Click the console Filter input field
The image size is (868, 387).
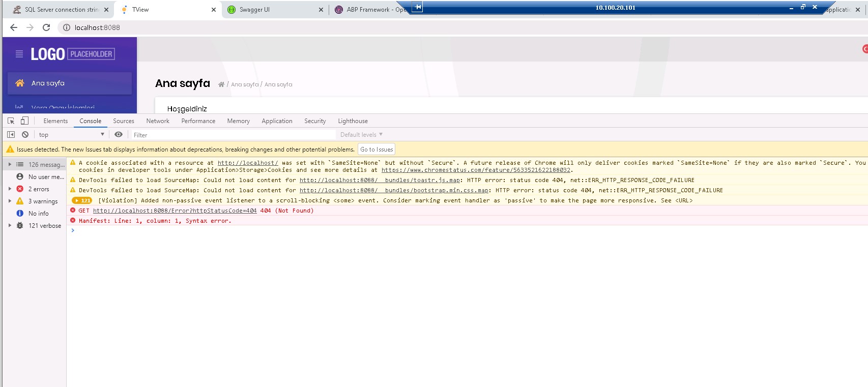[234, 135]
